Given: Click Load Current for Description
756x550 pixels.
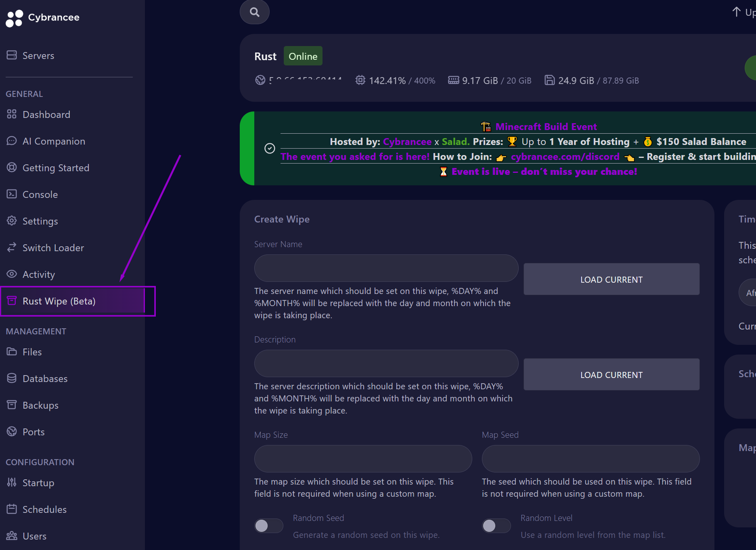Looking at the screenshot, I should point(612,374).
